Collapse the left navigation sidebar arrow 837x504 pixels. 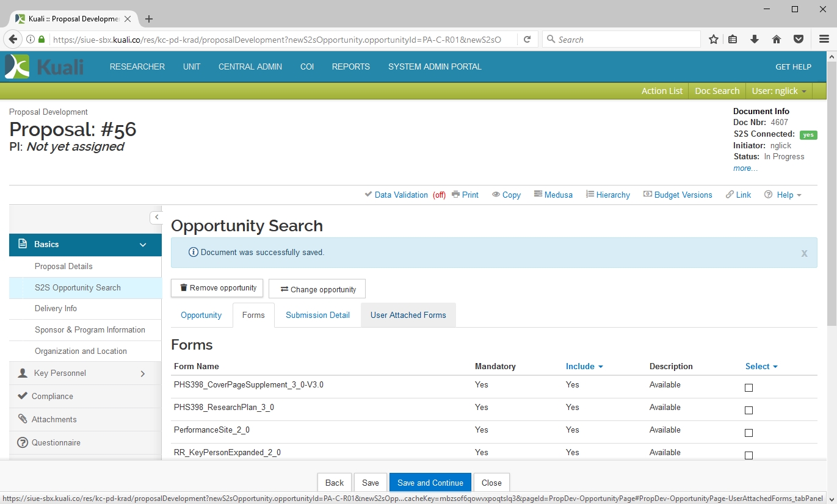pos(156,217)
